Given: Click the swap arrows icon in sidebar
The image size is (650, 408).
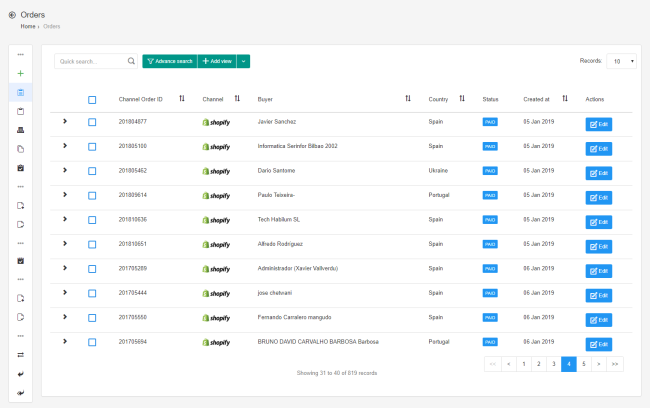Looking at the screenshot, I should (21, 354).
